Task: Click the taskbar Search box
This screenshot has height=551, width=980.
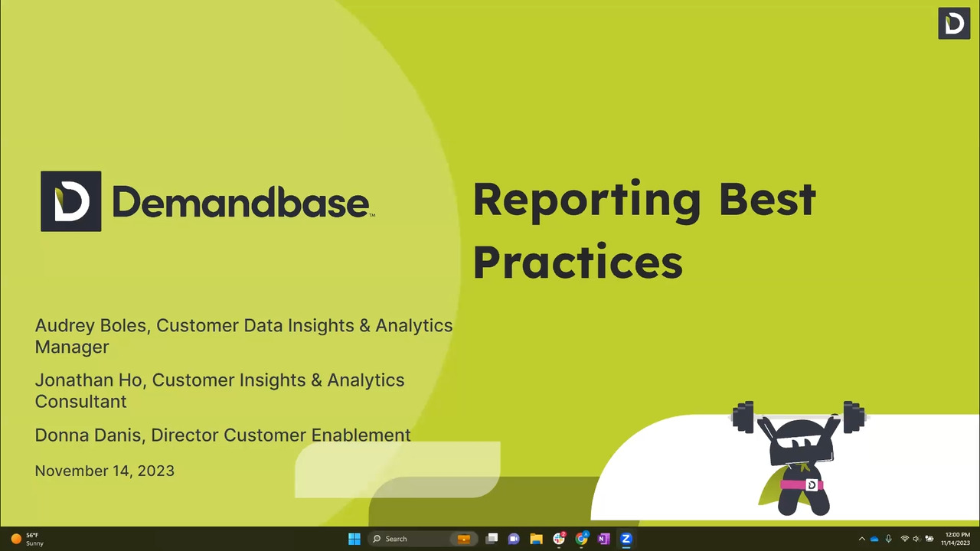Action: 422,539
